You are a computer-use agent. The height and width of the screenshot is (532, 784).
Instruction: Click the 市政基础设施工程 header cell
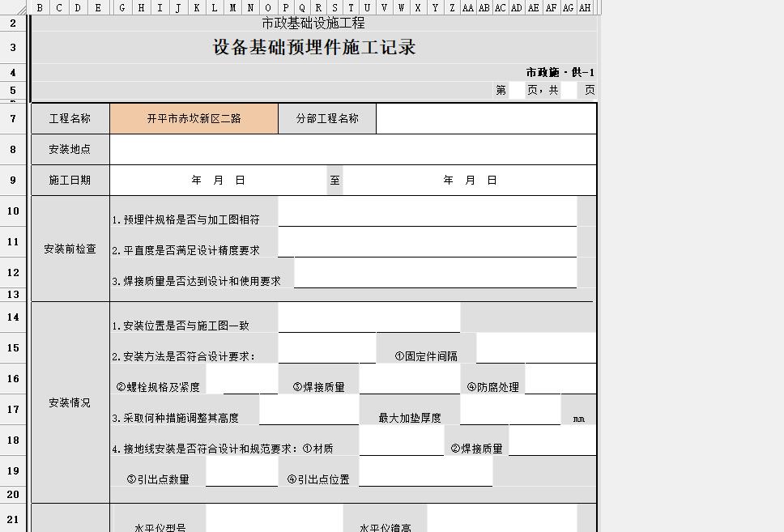313,23
